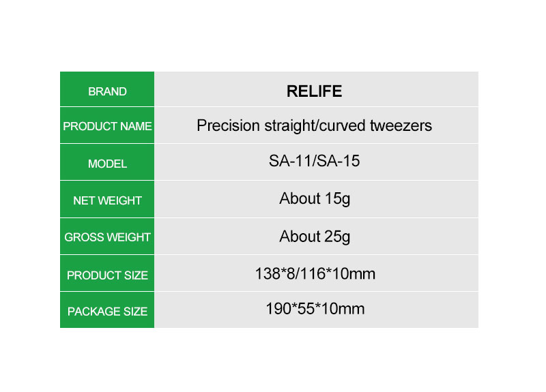Select Precision straight/curved tweezers text
Screen dimensions: 546x392
(x=314, y=126)
